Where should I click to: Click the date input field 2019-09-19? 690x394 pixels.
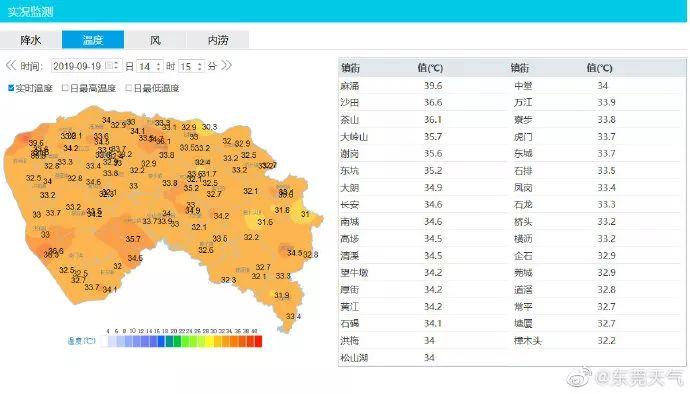86,66
